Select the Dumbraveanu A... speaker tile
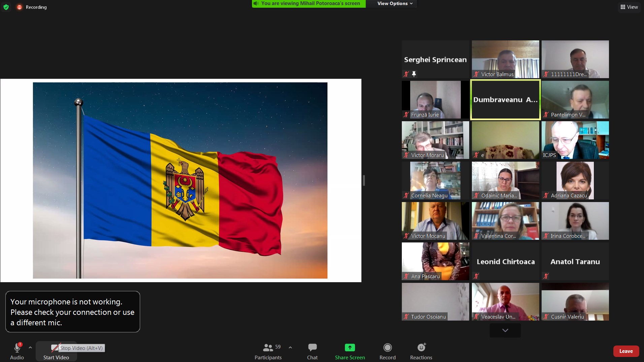Screen dimensions: 644x362 tap(505, 100)
